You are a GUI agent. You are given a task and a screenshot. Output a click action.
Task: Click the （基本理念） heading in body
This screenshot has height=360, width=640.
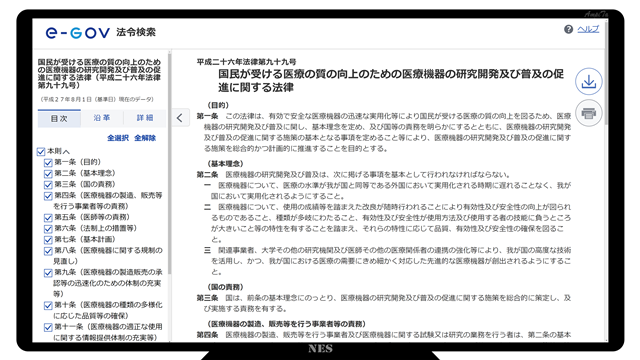click(226, 164)
